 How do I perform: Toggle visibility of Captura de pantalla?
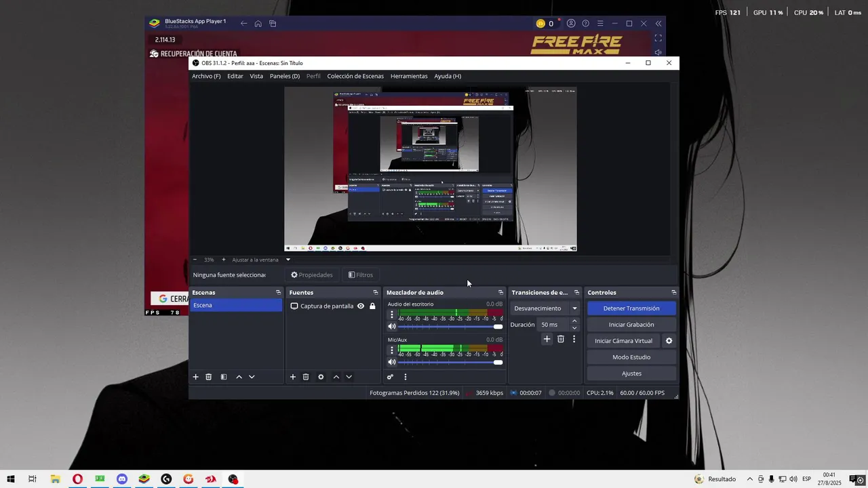coord(361,306)
